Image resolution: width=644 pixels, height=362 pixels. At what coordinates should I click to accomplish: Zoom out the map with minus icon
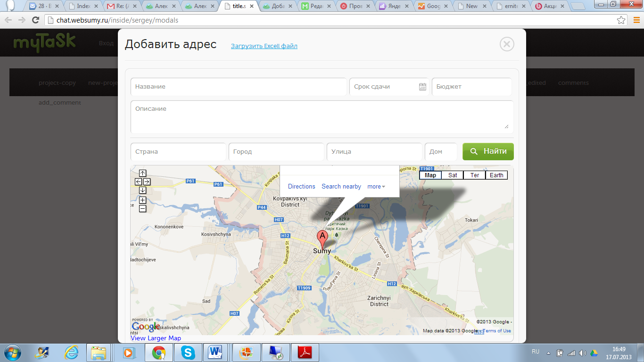point(142,209)
